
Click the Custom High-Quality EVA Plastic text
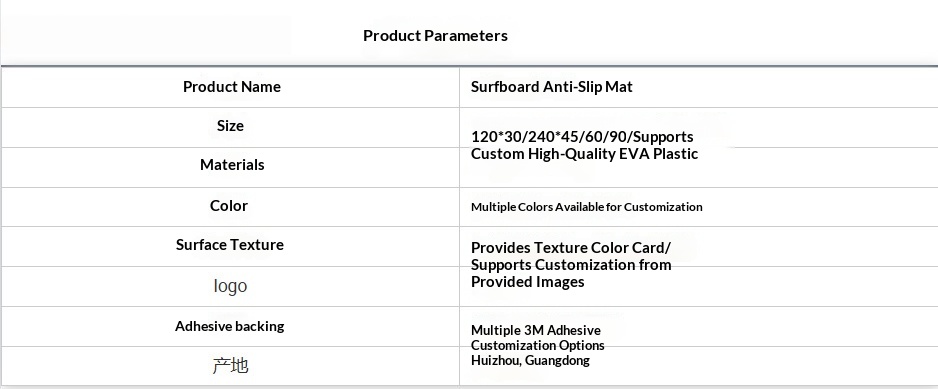584,154
